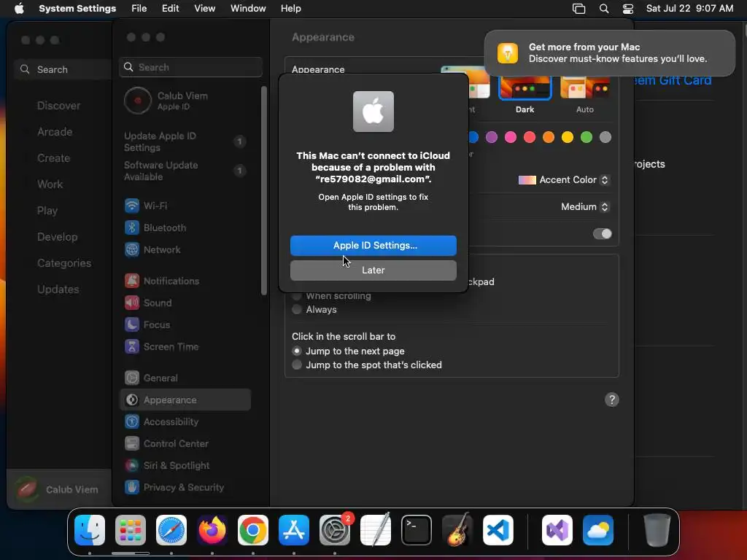This screenshot has height=560, width=747.
Task: Launch Finder from the Dock
Action: click(x=90, y=530)
